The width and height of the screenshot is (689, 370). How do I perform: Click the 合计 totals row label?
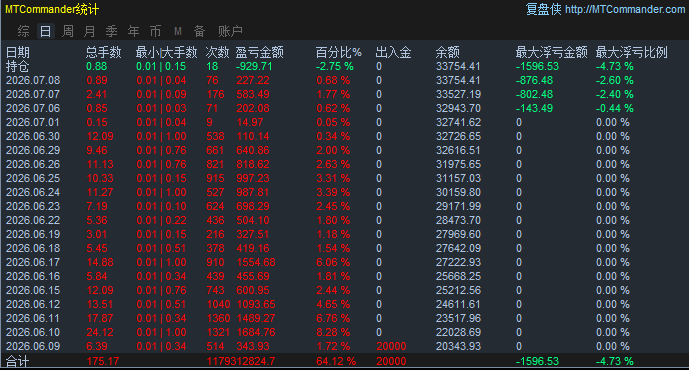click(x=18, y=362)
